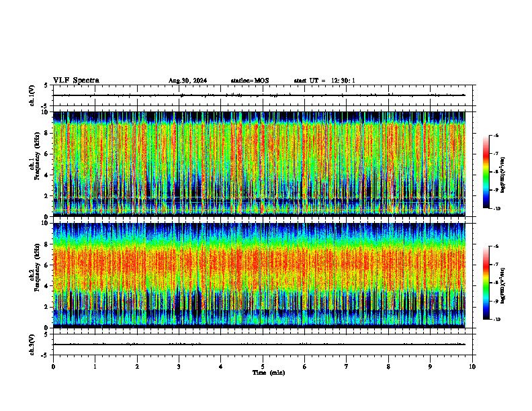Click the time axis tick label "6"
Viewport: 532px width, 411px height.
coord(305,367)
